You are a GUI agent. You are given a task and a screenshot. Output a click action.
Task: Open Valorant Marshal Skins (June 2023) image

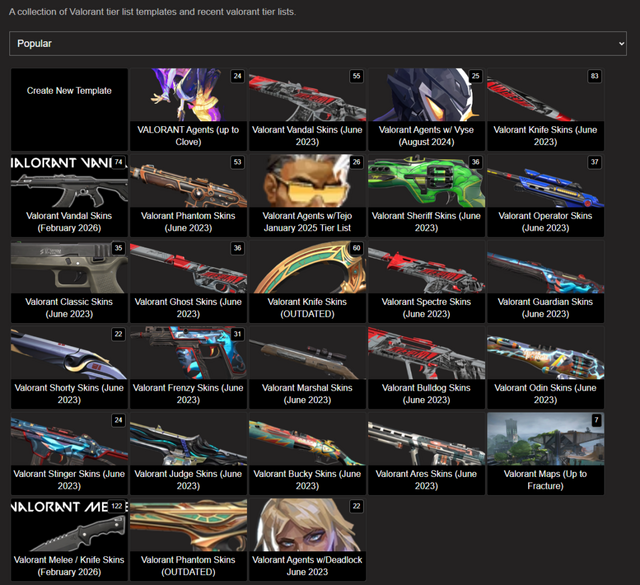pyautogui.click(x=307, y=353)
